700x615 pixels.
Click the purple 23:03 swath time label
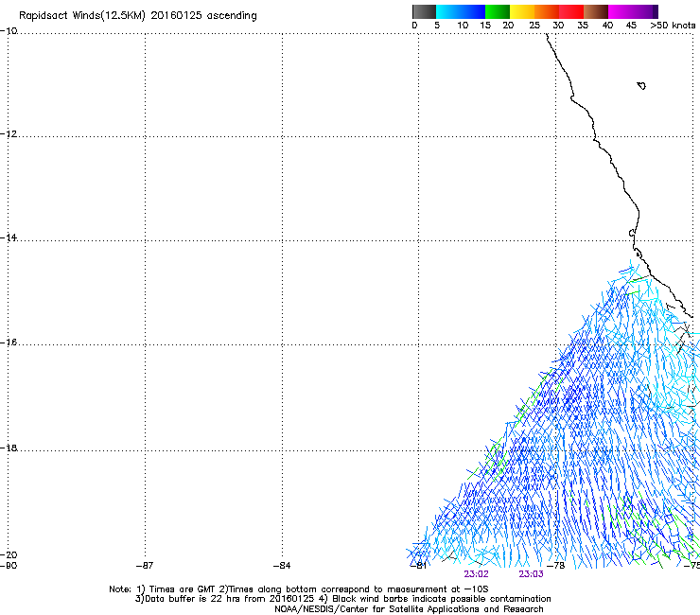click(531, 574)
